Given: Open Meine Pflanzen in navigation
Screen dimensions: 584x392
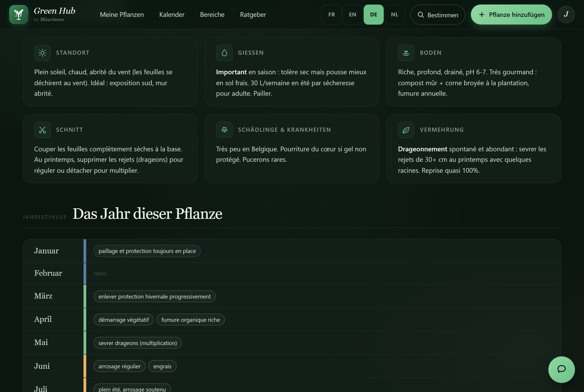Looking at the screenshot, I should click(x=122, y=15).
